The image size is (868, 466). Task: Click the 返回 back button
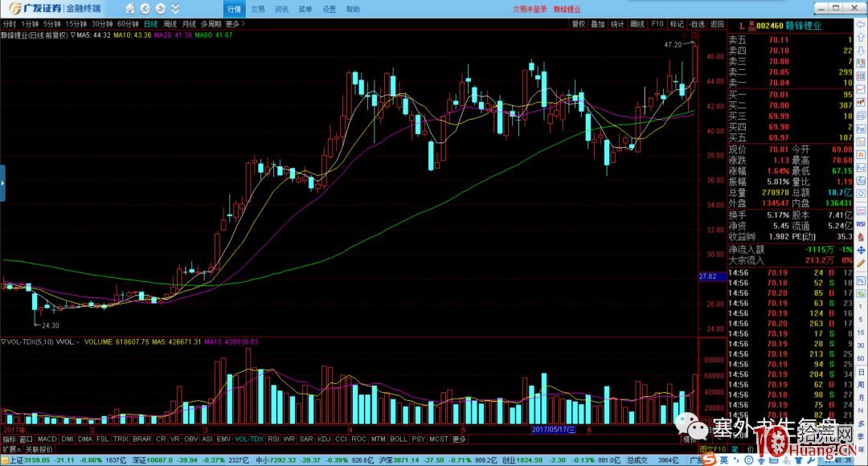coord(717,24)
